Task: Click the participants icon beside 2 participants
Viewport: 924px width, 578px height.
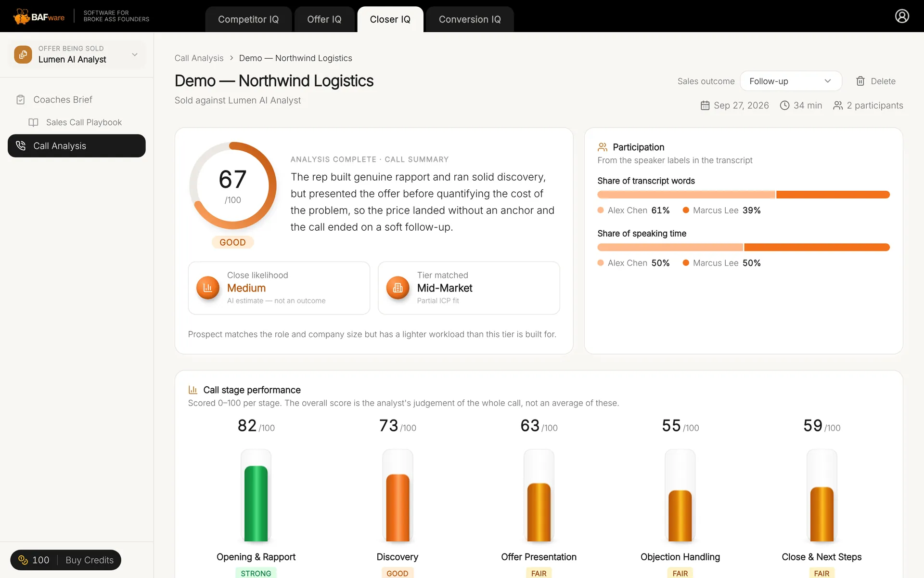Action: [838, 105]
